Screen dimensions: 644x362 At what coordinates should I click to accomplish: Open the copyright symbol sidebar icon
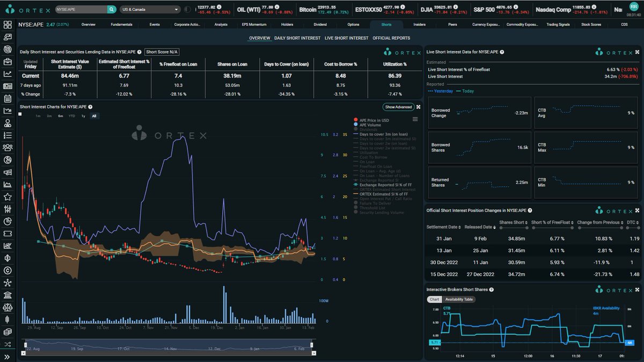(x=8, y=270)
